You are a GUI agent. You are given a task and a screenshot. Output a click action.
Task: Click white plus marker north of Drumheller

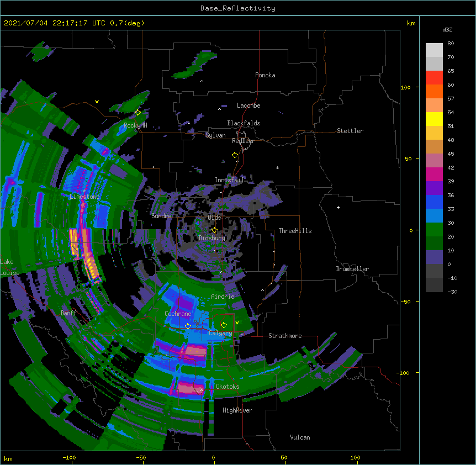pyautogui.click(x=338, y=207)
